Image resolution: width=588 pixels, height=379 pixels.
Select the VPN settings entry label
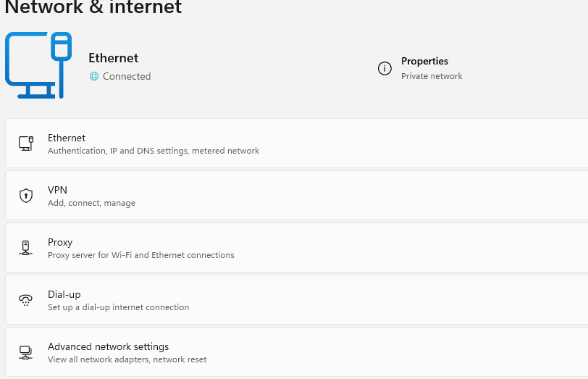point(57,190)
